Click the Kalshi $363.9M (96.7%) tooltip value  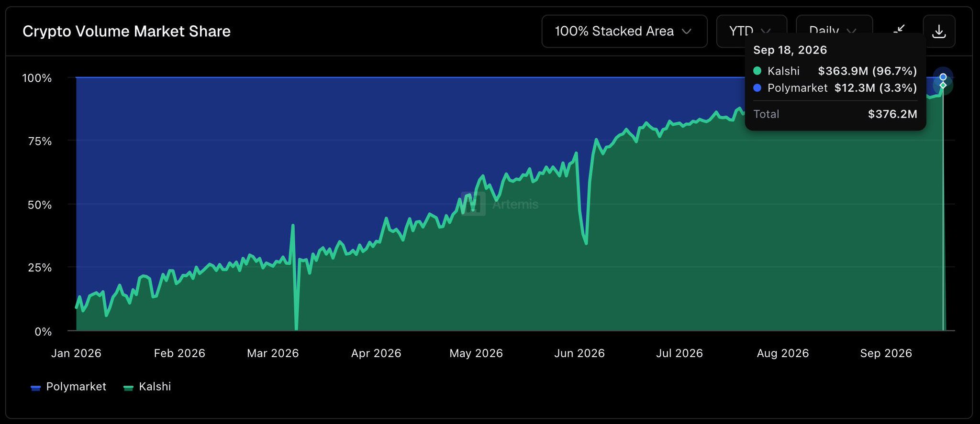click(868, 71)
